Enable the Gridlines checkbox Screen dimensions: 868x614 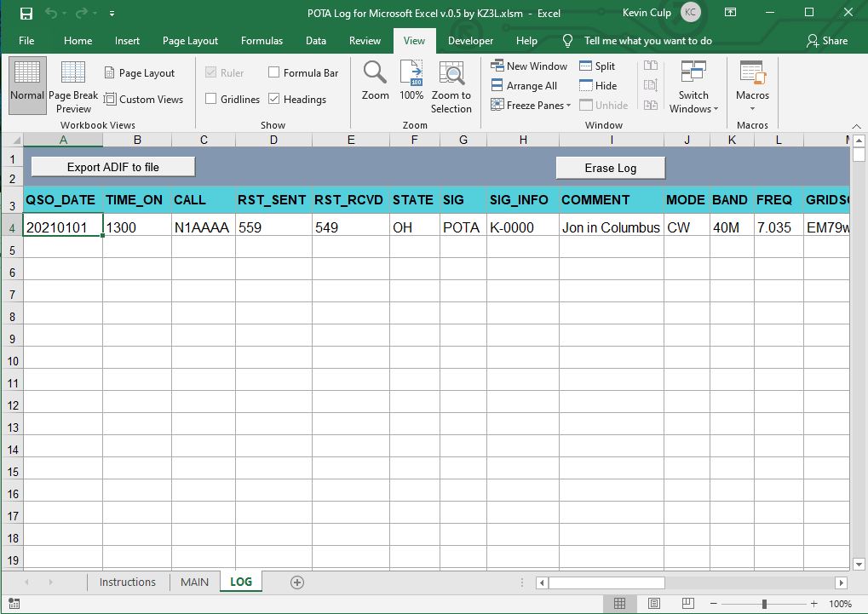point(211,99)
